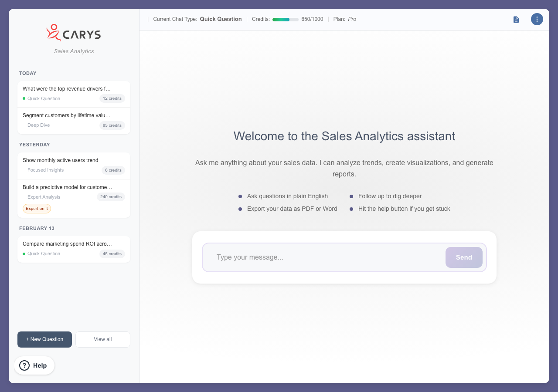Click the 12 credits badge

point(112,98)
